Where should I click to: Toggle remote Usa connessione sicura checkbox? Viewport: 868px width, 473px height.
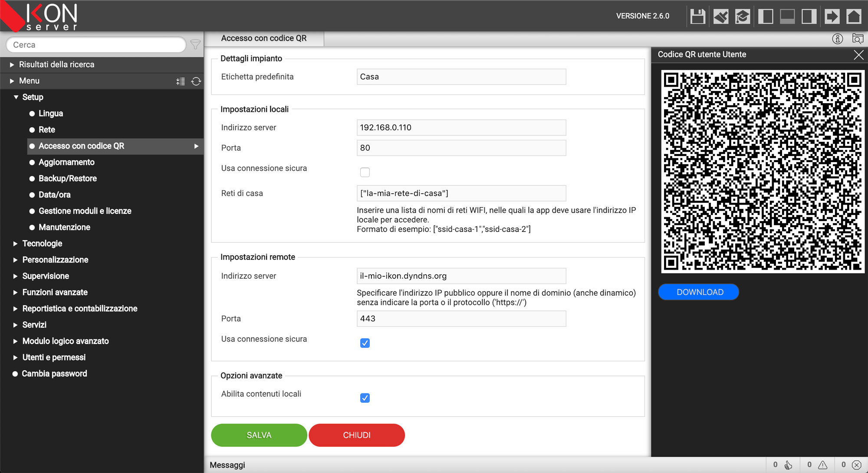pos(365,343)
